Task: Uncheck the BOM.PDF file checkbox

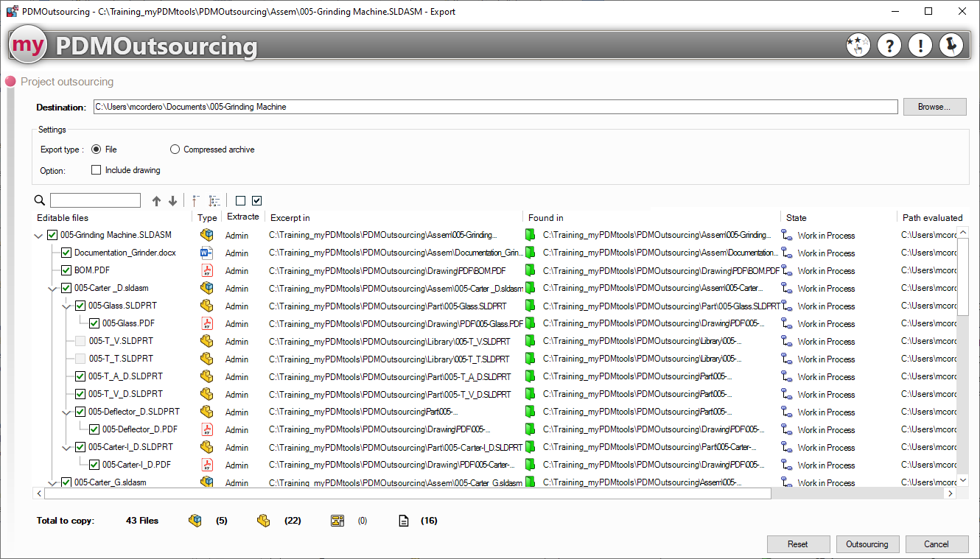Action: coord(66,270)
